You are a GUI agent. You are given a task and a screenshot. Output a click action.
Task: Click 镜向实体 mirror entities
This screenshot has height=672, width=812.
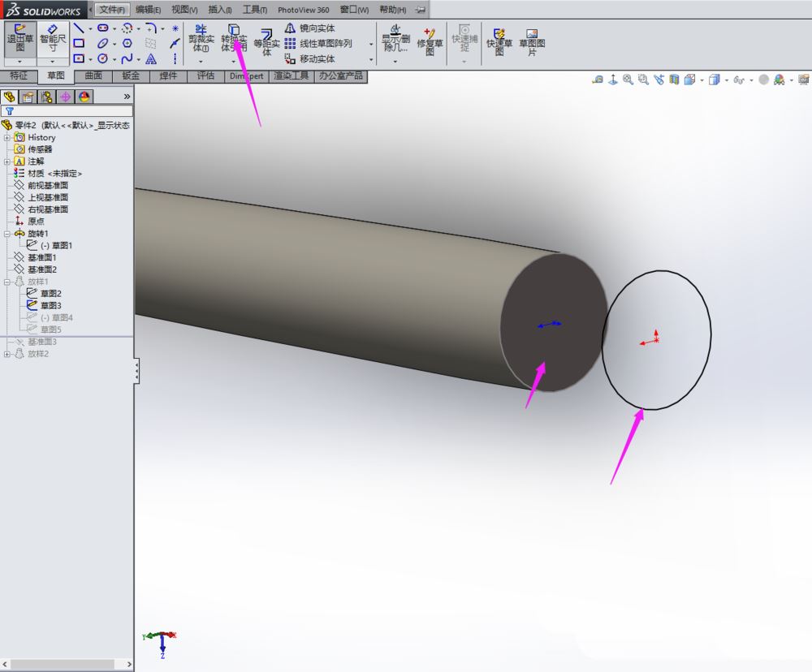[309, 28]
